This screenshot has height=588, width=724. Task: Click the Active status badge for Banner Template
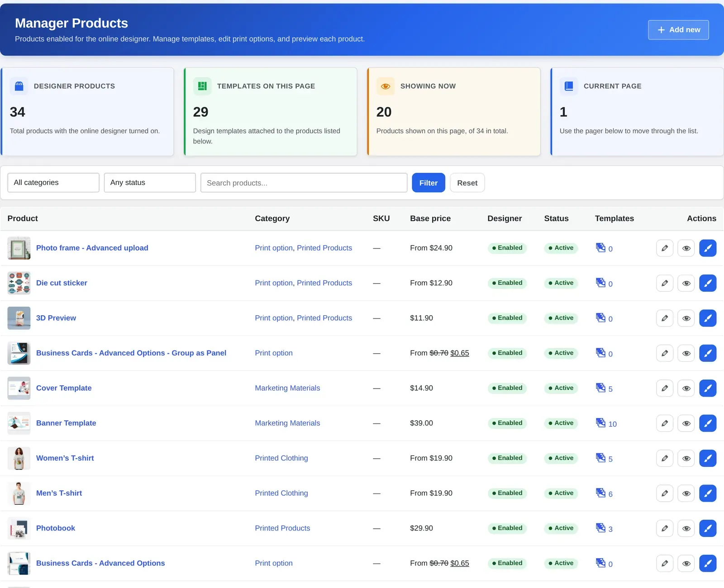point(561,423)
